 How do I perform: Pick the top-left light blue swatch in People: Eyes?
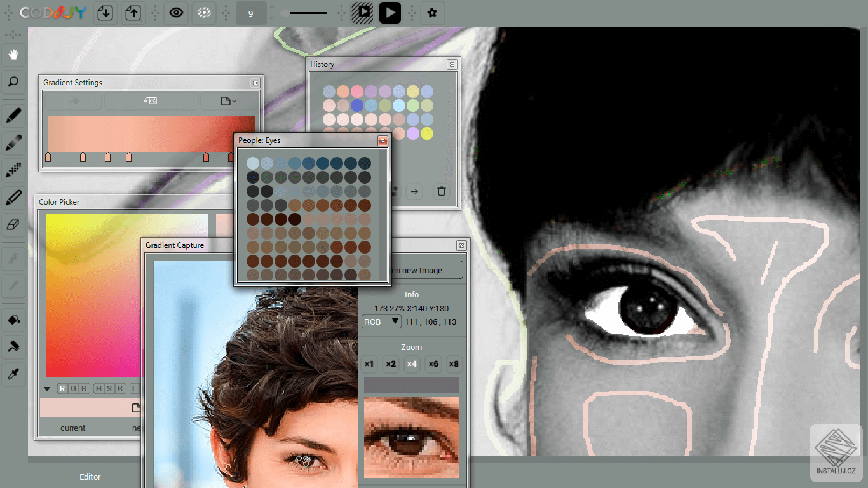(253, 163)
